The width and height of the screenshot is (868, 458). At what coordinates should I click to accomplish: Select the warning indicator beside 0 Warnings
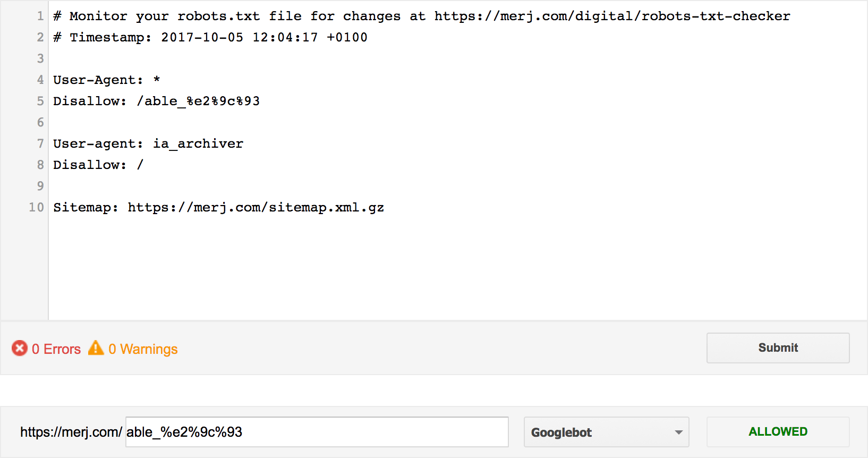(x=96, y=348)
